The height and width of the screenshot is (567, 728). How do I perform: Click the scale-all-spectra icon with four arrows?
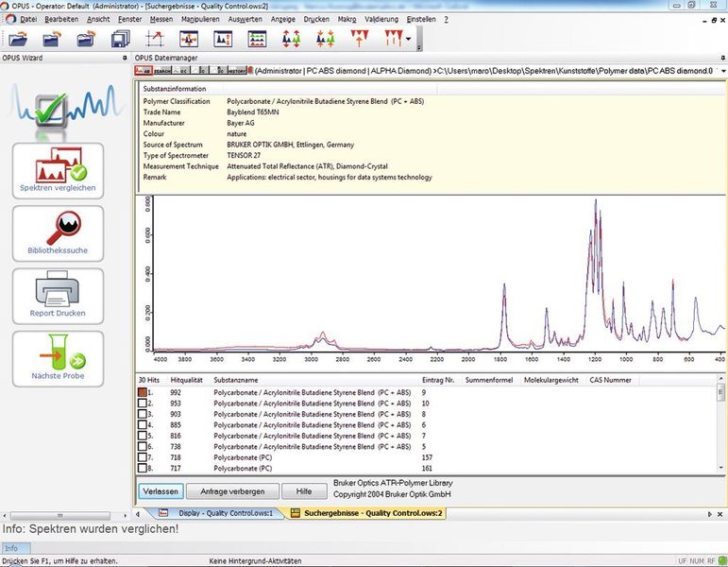click(189, 39)
